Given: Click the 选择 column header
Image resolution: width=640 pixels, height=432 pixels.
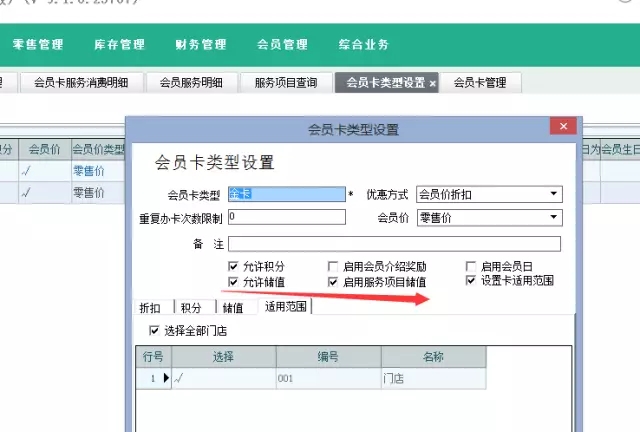Looking at the screenshot, I should pyautogui.click(x=224, y=357).
